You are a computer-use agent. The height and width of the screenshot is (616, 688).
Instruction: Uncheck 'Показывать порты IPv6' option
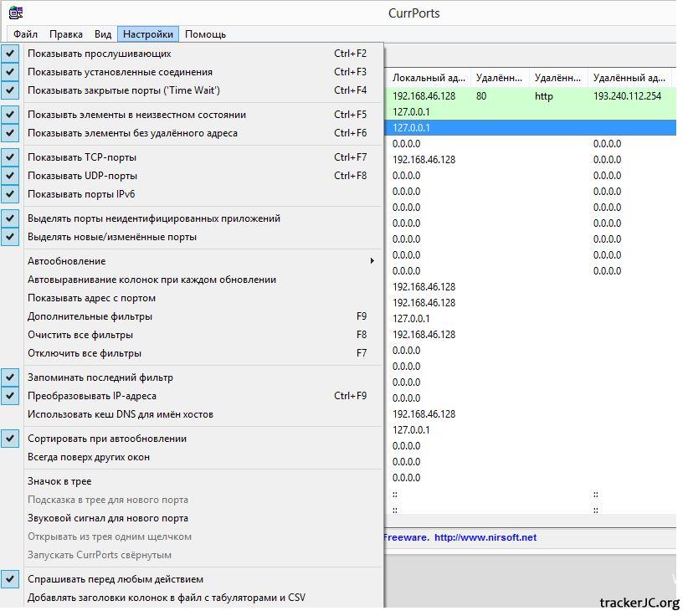(80, 194)
